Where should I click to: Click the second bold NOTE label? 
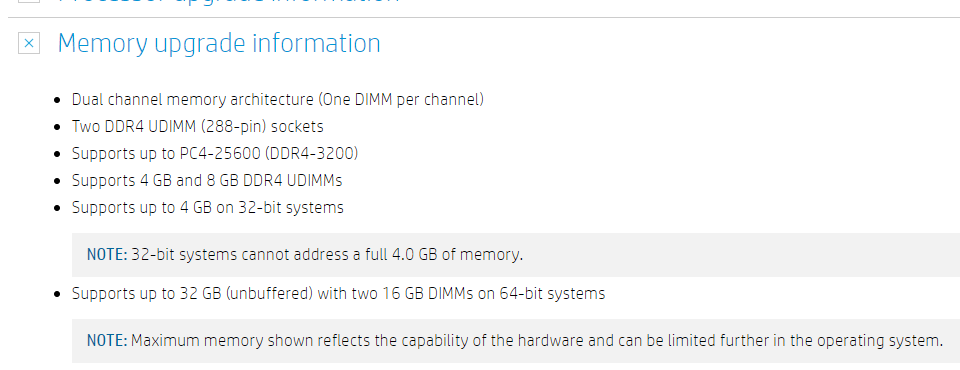[107, 341]
